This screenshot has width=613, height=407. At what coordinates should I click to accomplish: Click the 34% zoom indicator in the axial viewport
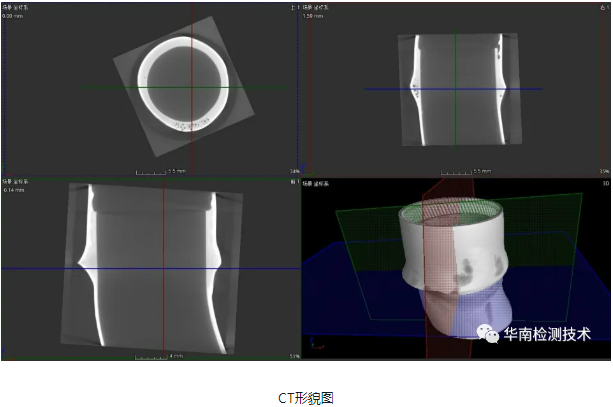click(293, 171)
